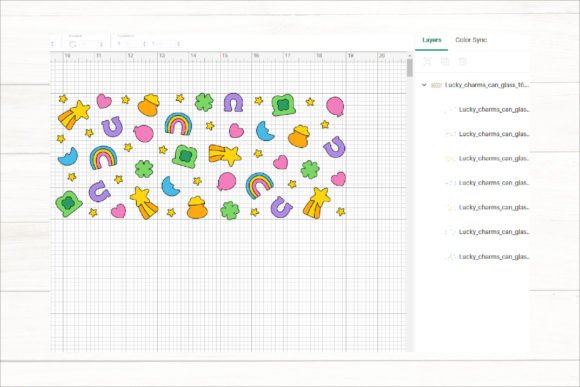The width and height of the screenshot is (580, 387).
Task: Switch to the Color Sync tab
Action: (x=471, y=40)
